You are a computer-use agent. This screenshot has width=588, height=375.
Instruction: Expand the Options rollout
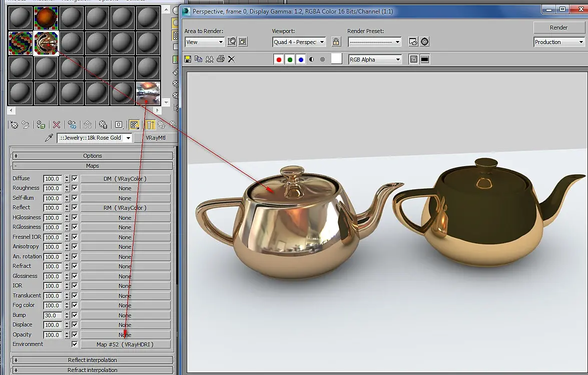click(x=92, y=156)
